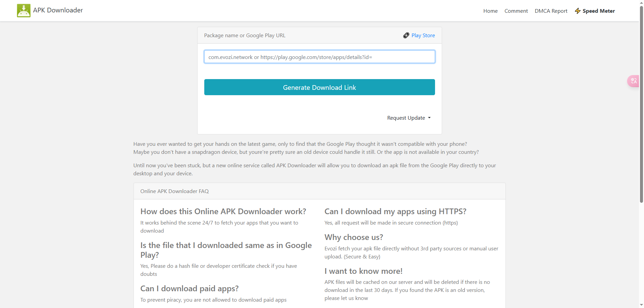Click the APK Downloader site title text
The image size is (644, 308).
(58, 10)
